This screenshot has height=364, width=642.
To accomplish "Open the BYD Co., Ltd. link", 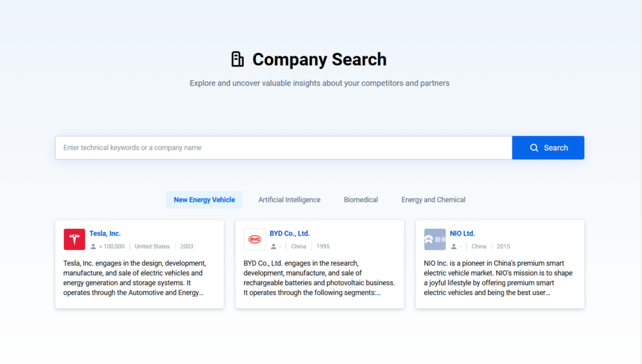I will (x=289, y=234).
